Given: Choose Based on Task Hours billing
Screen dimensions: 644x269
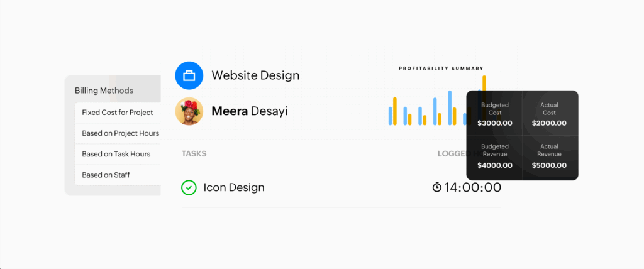Looking at the screenshot, I should click(x=116, y=154).
